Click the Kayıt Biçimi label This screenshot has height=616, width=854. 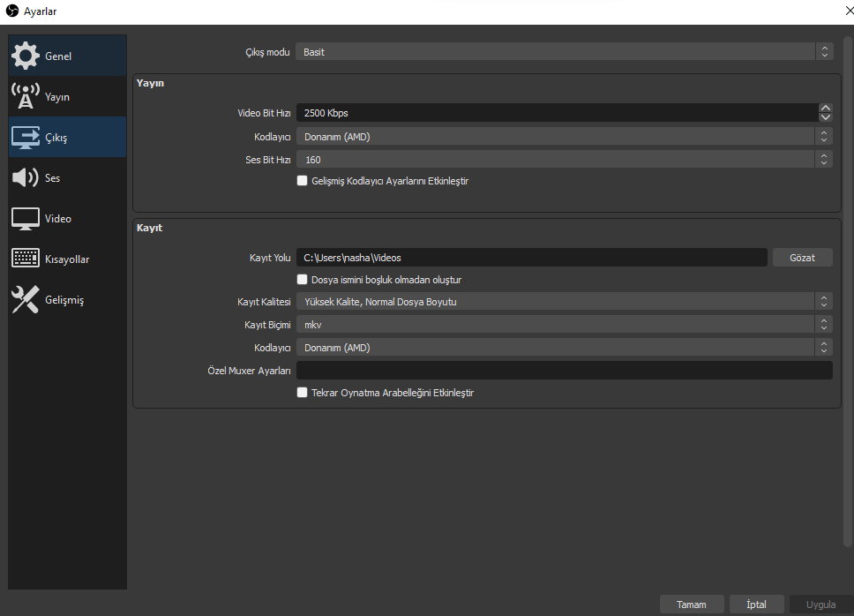tap(266, 325)
